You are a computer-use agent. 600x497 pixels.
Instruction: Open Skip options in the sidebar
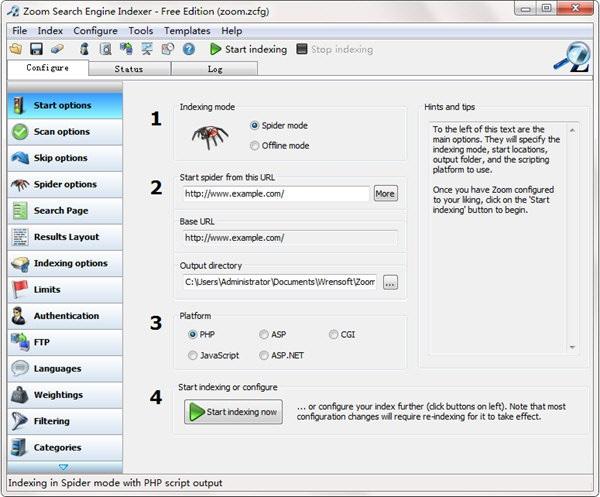click(x=65, y=158)
